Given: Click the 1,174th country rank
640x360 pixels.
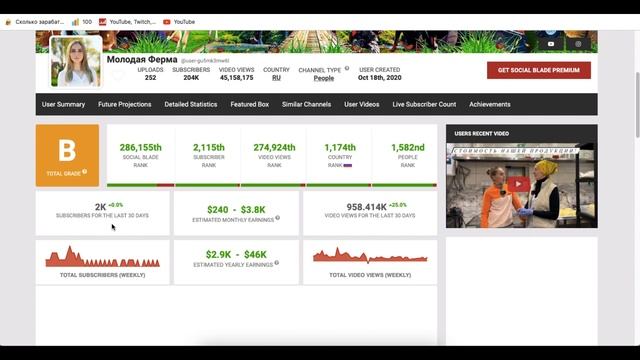Looking at the screenshot, I should (340, 147).
